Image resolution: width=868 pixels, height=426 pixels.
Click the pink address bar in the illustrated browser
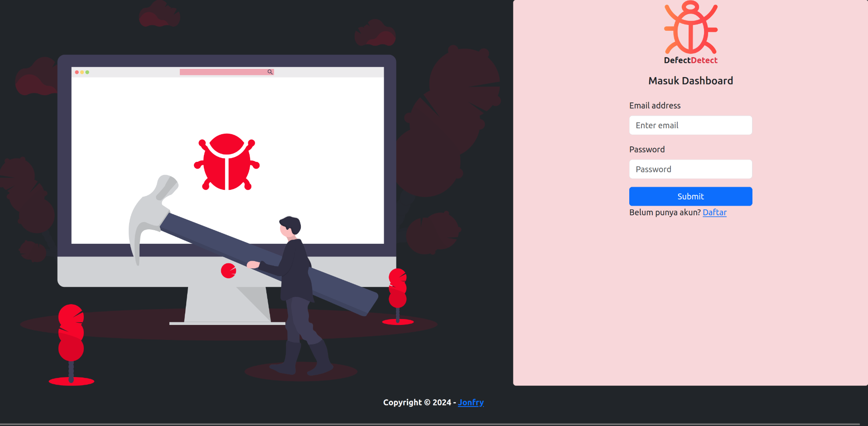click(x=222, y=72)
